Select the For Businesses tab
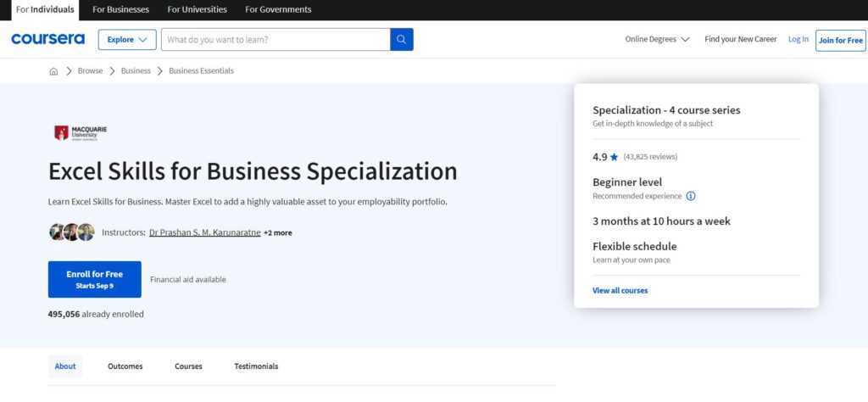The height and width of the screenshot is (402, 868). coord(120,9)
